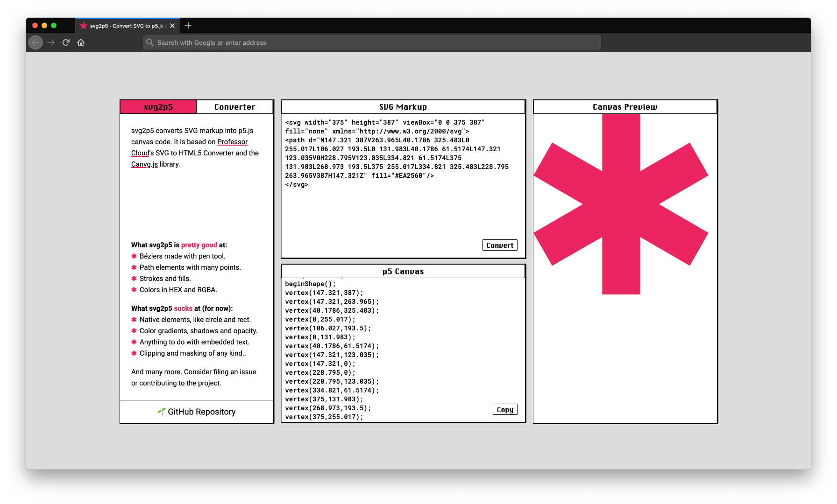Viewport: 837px width, 504px height.
Task: Click the Canvas Preview panel header
Action: tap(625, 107)
